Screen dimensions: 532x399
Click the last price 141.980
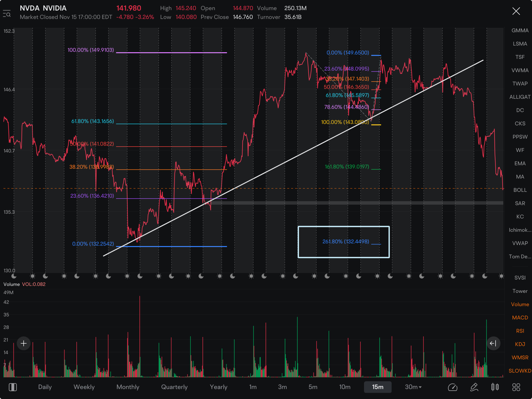click(x=129, y=8)
